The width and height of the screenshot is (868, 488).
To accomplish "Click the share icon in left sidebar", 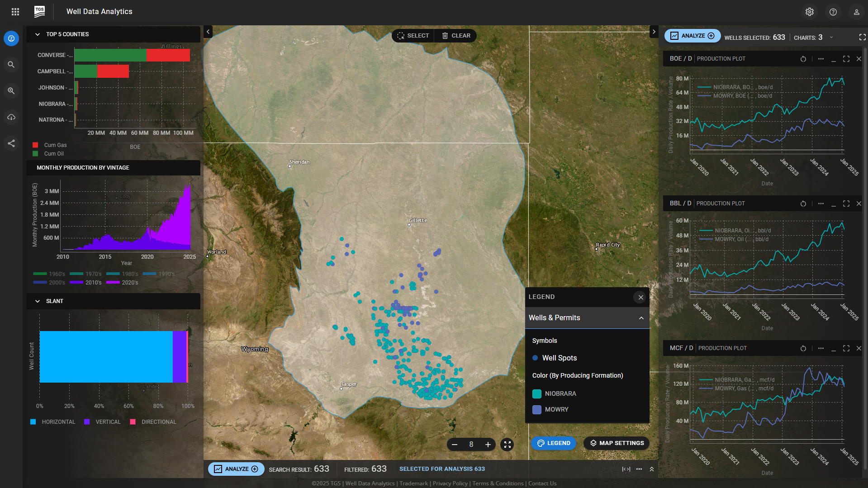I will coord(11,143).
